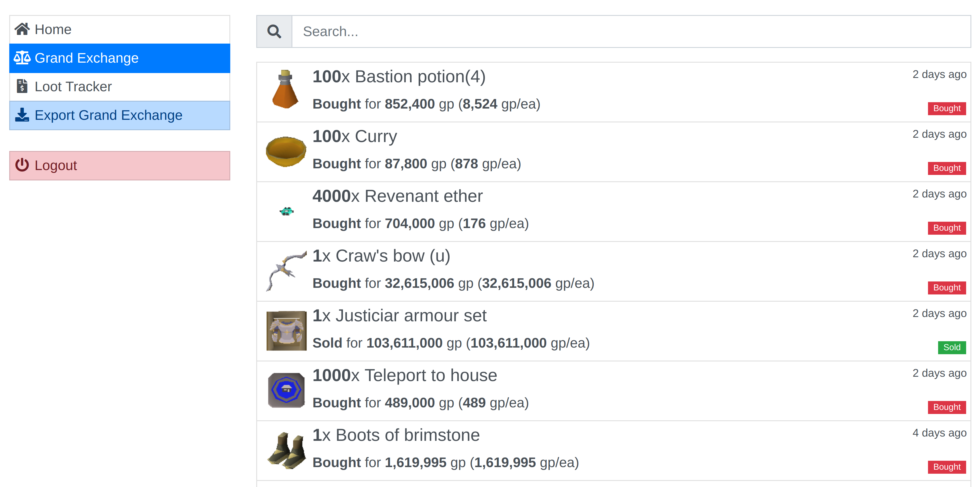Screen dimensions: 980x487
Task: Click the Export Grand Exchange download icon
Action: (22, 115)
